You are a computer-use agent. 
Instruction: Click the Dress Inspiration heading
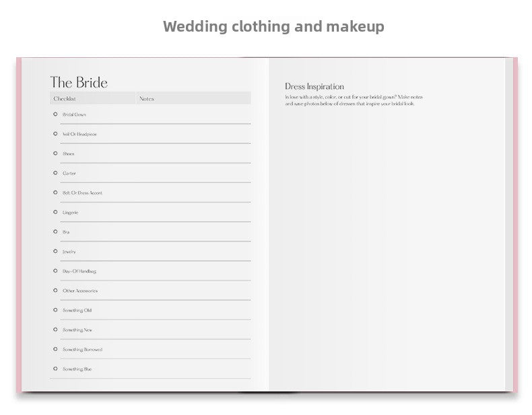tap(314, 87)
